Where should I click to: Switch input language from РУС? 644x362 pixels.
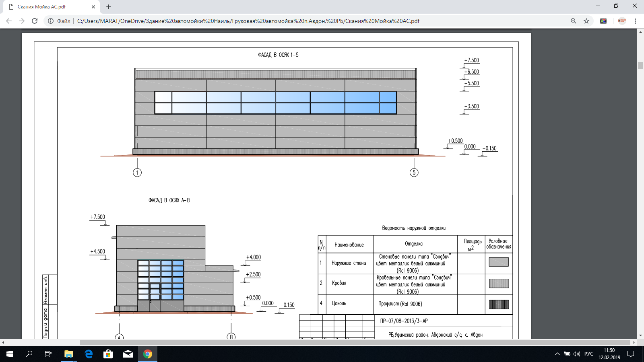(x=589, y=354)
